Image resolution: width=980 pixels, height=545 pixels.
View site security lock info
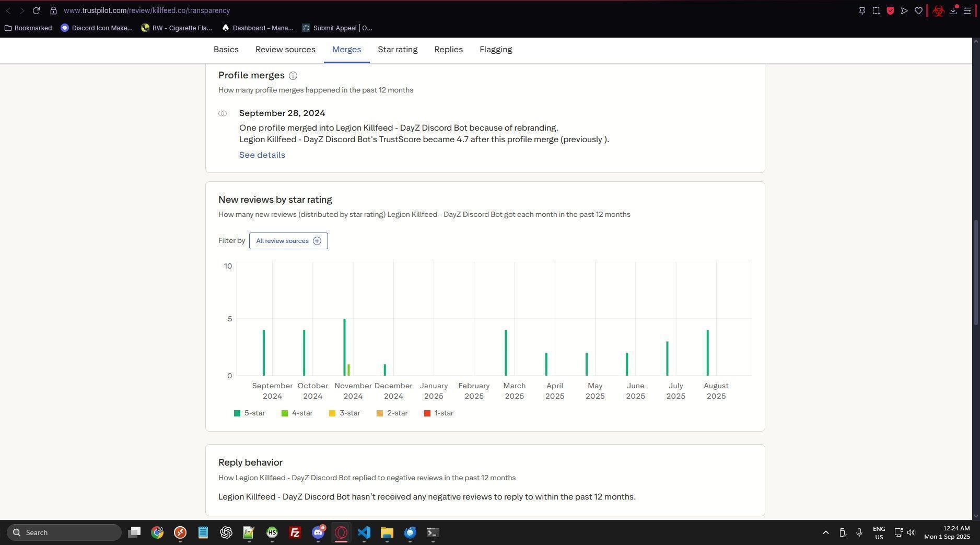(x=53, y=10)
